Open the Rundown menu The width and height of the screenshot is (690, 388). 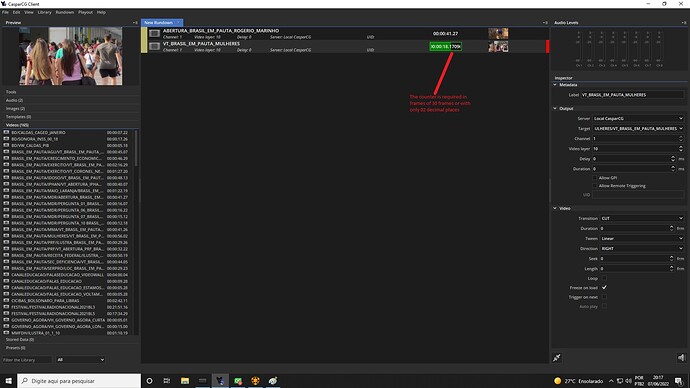coord(65,12)
